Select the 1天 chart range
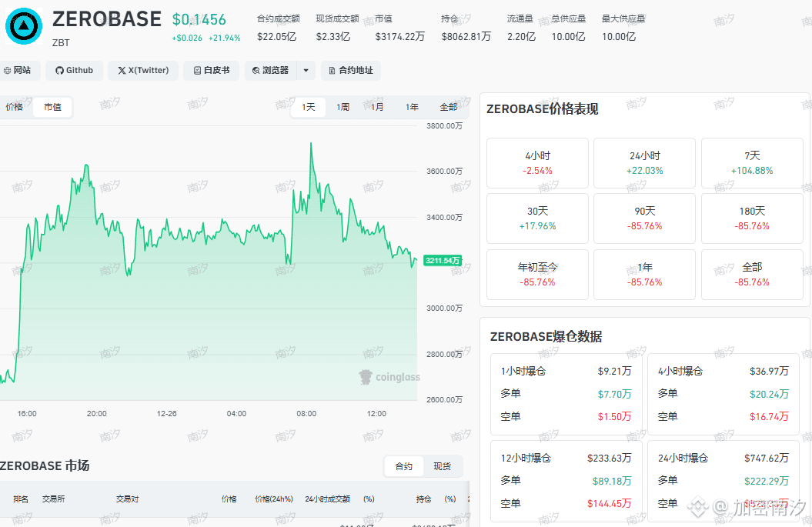 tap(309, 107)
